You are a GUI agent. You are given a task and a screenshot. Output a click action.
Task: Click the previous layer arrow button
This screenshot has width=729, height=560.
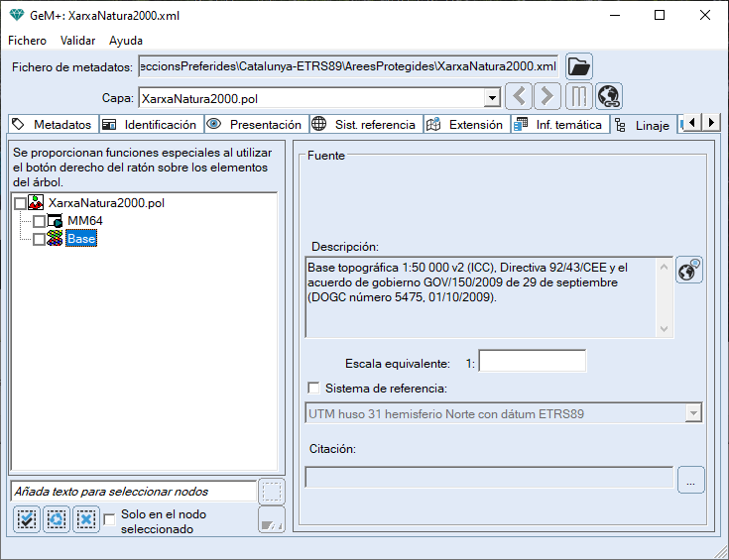(x=519, y=97)
